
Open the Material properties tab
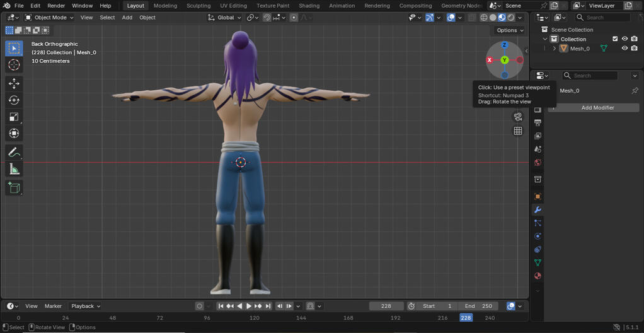point(538,276)
